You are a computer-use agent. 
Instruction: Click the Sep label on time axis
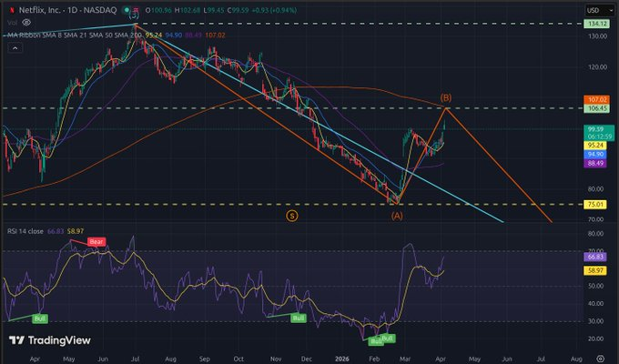coord(205,359)
